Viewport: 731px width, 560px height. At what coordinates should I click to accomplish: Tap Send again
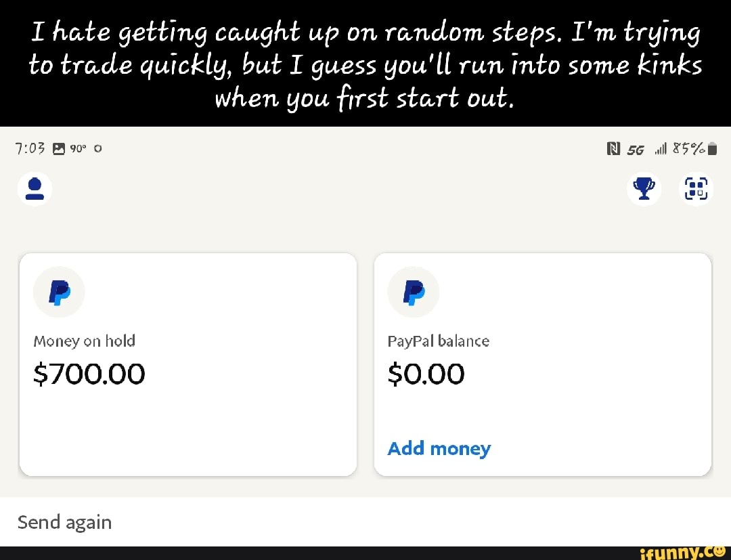[x=64, y=521]
